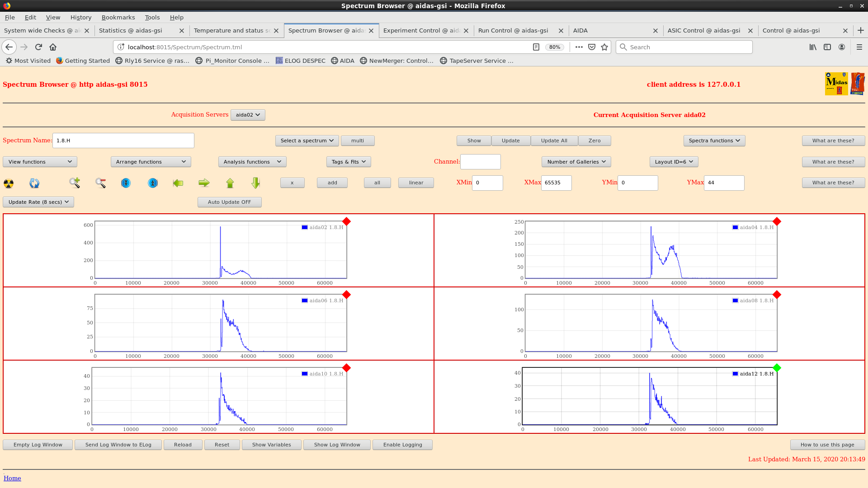Switch to the Run Control tab
The image size is (868, 488).
(513, 30)
